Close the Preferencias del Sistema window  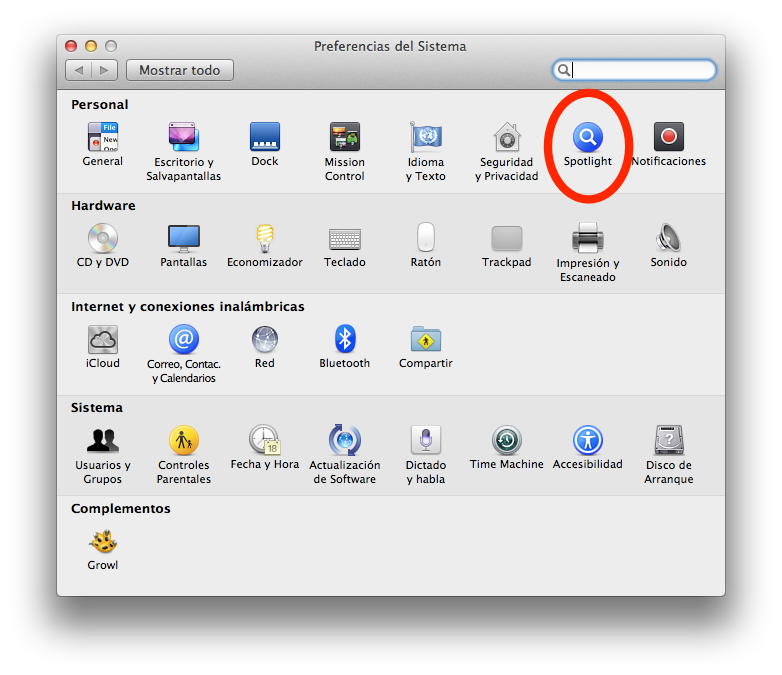(x=71, y=46)
